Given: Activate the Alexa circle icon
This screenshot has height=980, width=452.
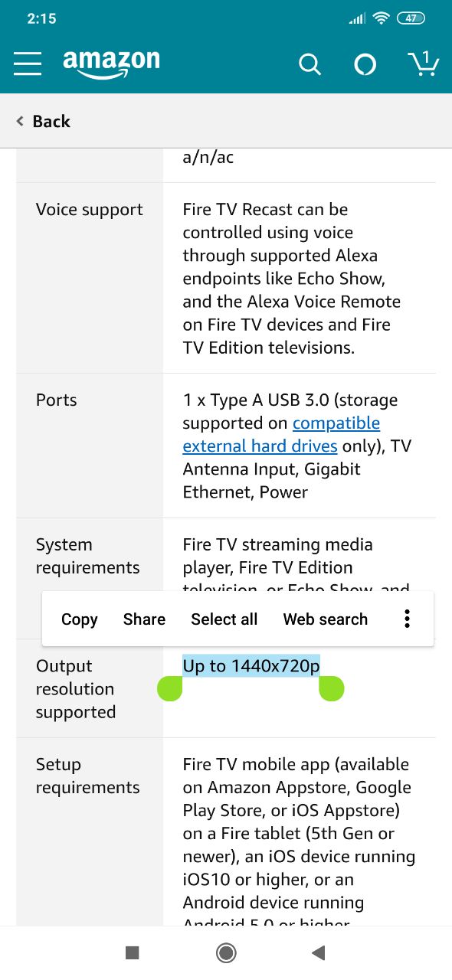Looking at the screenshot, I should pyautogui.click(x=365, y=65).
